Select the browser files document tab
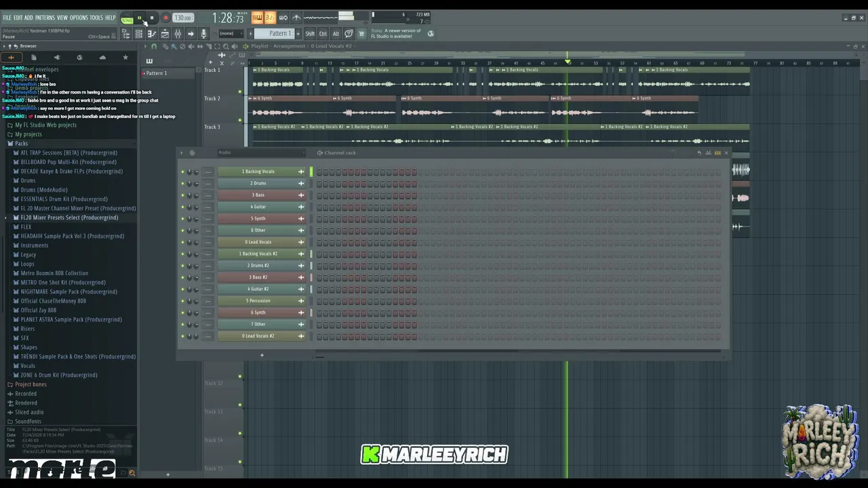Image resolution: width=868 pixels, height=488 pixels. pyautogui.click(x=34, y=58)
